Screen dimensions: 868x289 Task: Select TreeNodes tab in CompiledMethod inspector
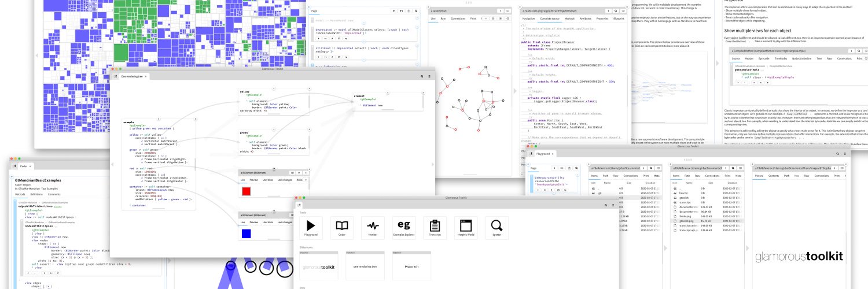[780, 58]
